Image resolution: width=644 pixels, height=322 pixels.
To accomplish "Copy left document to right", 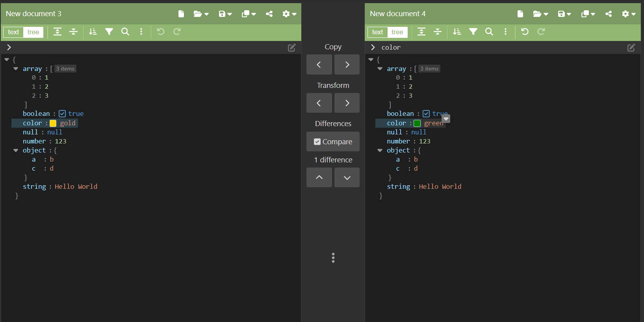I will click(x=347, y=65).
